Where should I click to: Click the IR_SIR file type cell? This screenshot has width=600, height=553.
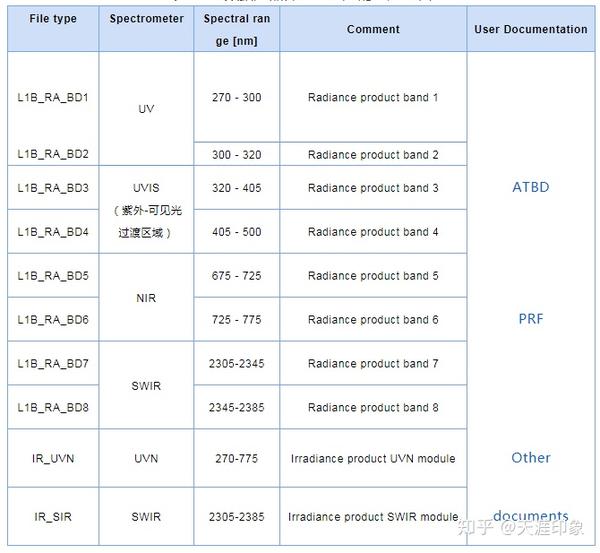(x=53, y=517)
